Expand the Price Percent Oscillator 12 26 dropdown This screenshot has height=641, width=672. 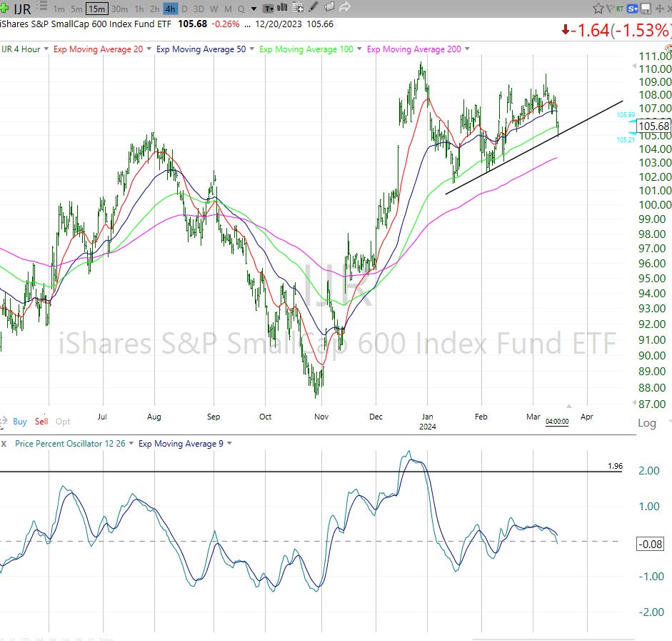click(131, 443)
